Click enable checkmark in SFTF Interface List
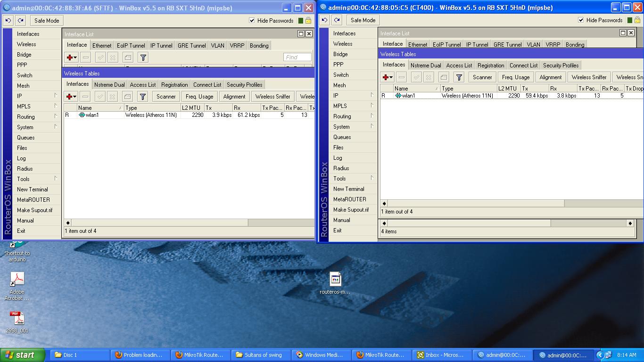This screenshot has width=644, height=362. pyautogui.click(x=100, y=58)
